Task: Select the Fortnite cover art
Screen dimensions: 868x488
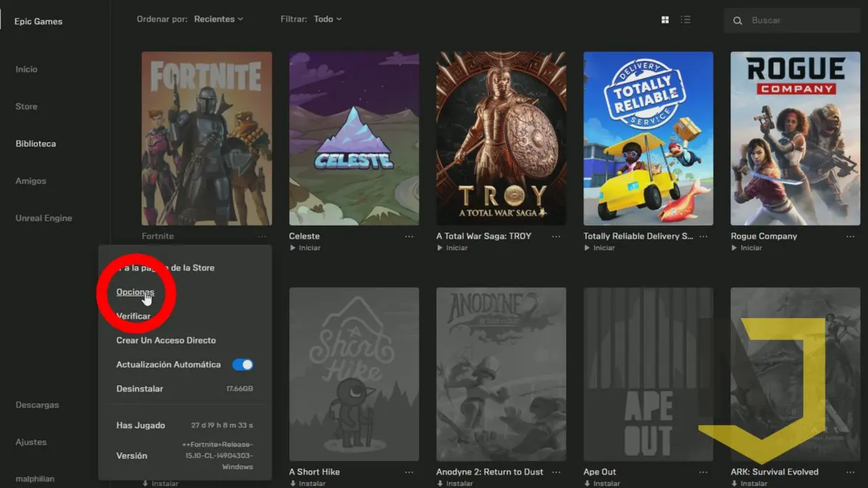Action: click(206, 139)
